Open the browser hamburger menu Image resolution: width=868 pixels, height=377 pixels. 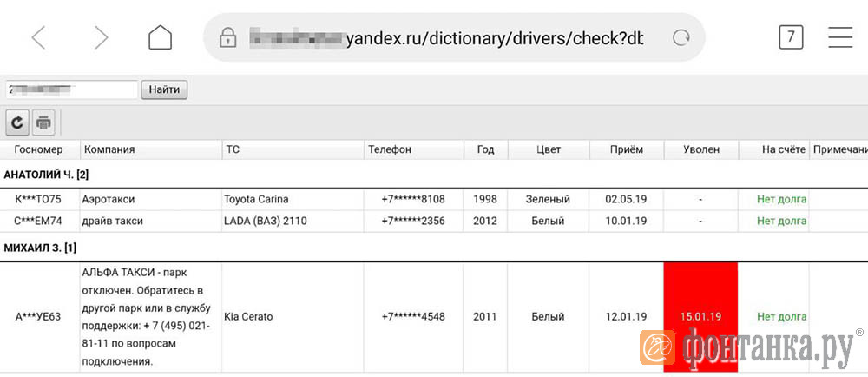840,37
